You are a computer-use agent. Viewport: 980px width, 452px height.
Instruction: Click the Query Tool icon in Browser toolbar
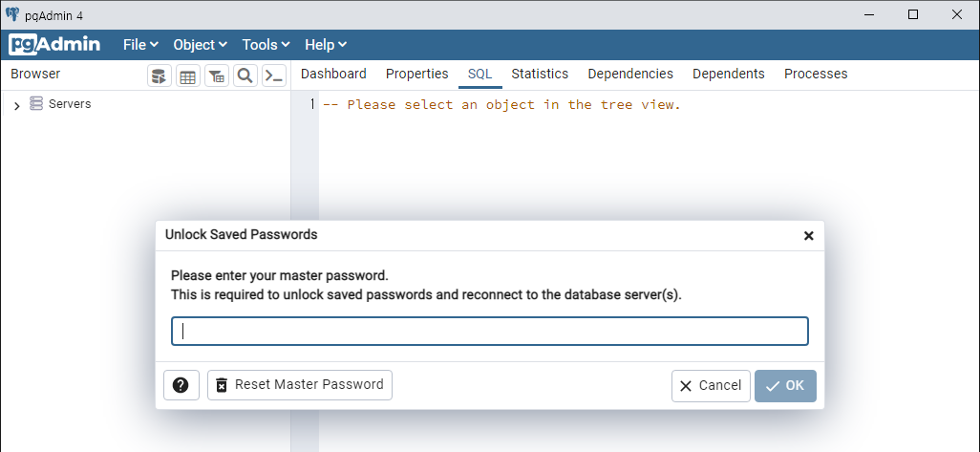tap(160, 76)
